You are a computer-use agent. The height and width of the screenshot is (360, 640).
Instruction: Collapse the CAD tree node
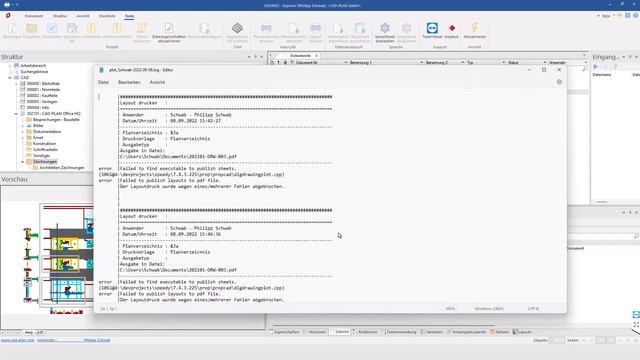coord(10,78)
